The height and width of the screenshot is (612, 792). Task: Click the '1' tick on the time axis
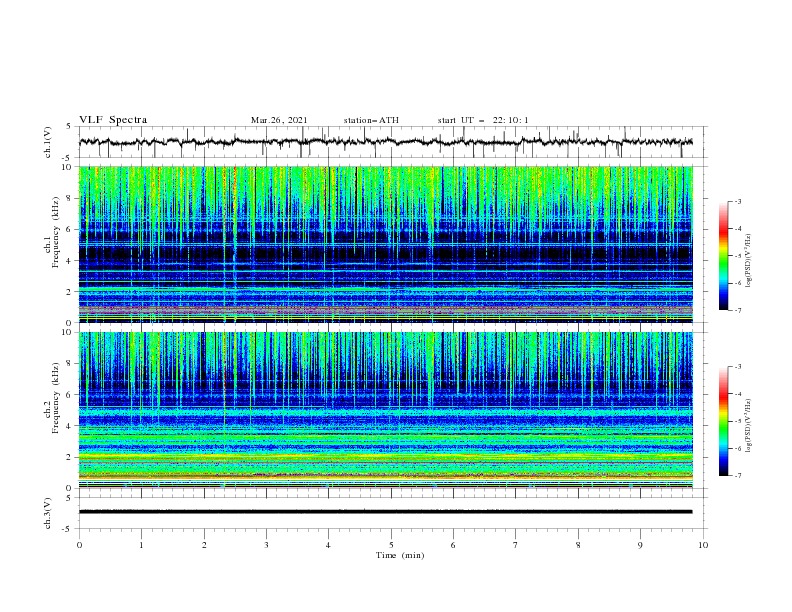tap(141, 545)
